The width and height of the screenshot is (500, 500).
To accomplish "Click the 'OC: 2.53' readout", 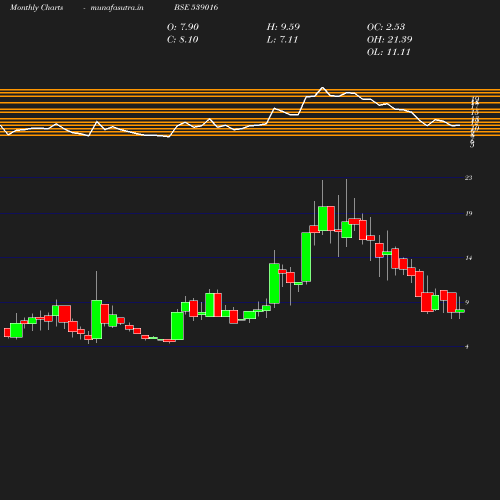I will click(x=386, y=27).
